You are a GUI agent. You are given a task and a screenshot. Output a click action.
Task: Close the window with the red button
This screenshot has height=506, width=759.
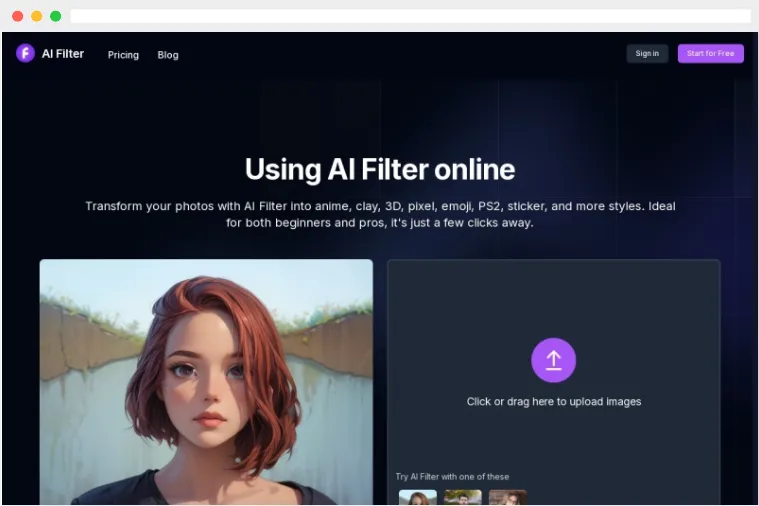click(17, 16)
